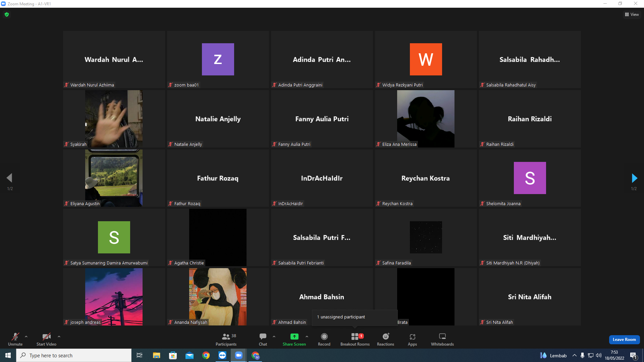The height and width of the screenshot is (362, 644).
Task: Click the Reychan Kostra tile
Action: point(426,178)
